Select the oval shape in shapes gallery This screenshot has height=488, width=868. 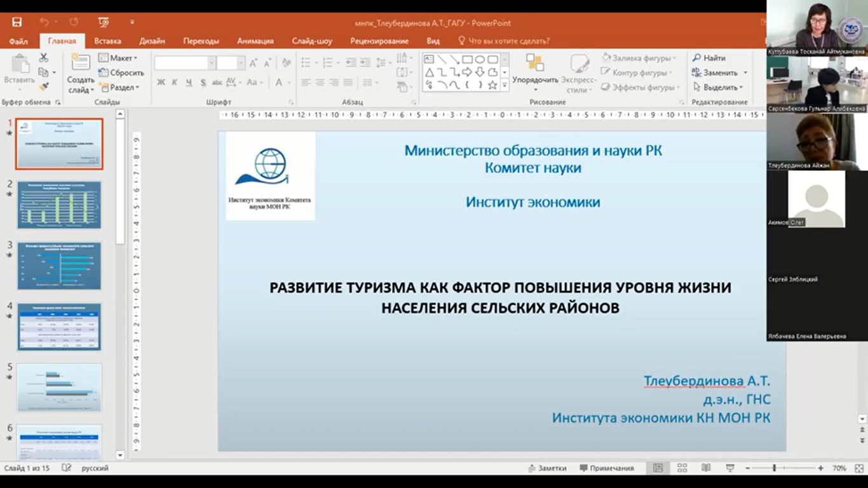480,59
